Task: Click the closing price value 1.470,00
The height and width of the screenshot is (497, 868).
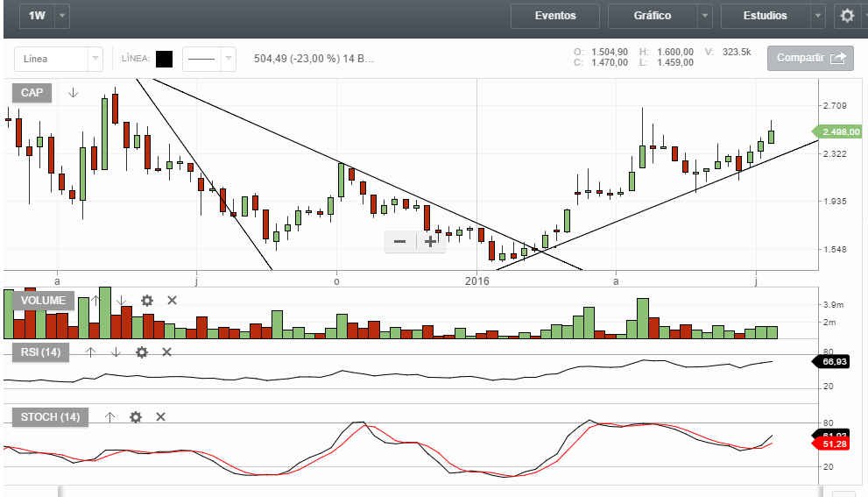Action: [610, 62]
